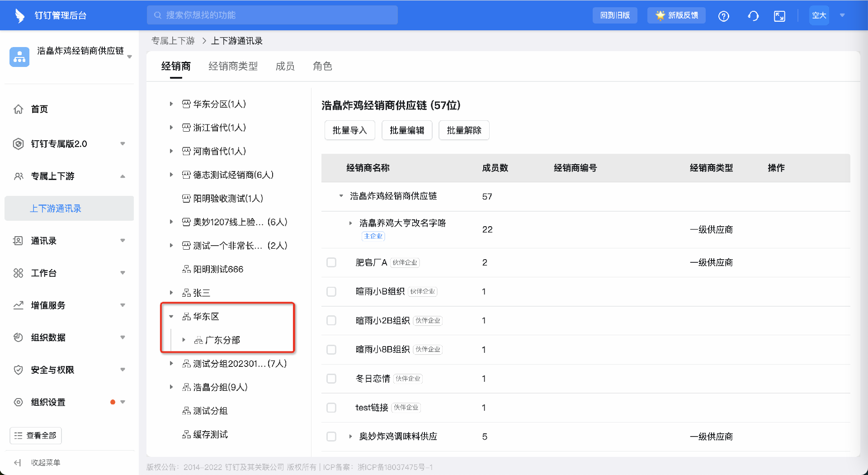The image size is (868, 475).
Task: Click the group icon beside 华东区
Action: [186, 317]
